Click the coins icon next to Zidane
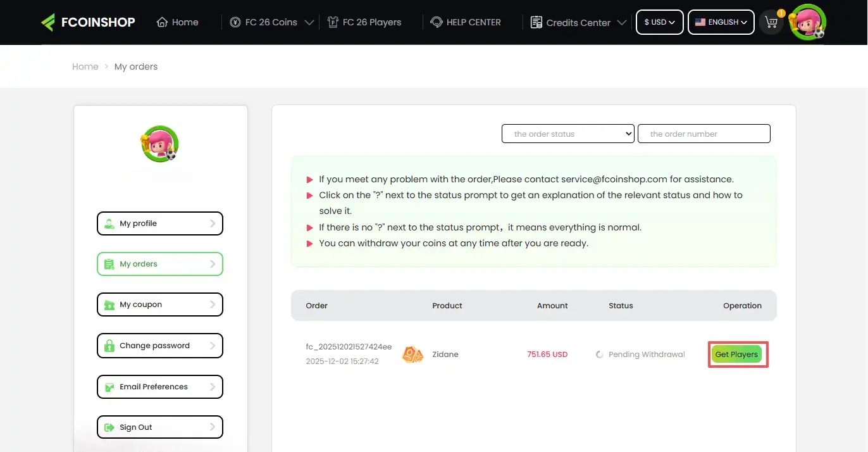868x452 pixels. pyautogui.click(x=412, y=354)
